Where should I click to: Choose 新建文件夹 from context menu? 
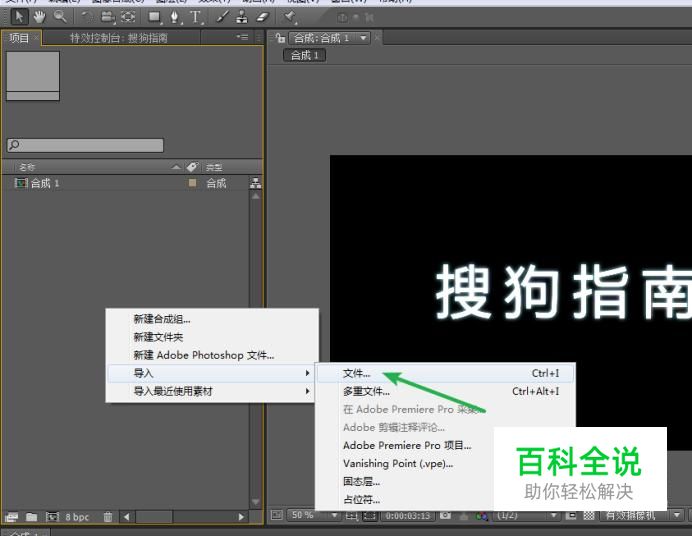point(158,337)
